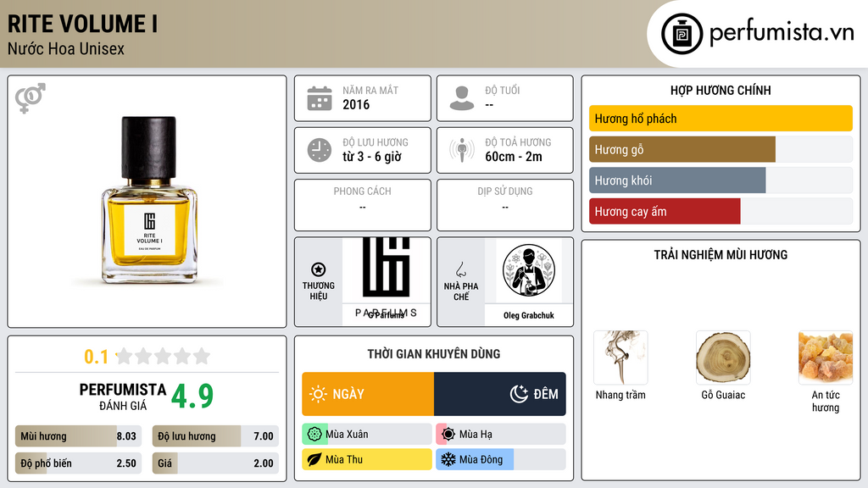The height and width of the screenshot is (488, 868).
Task: Click the star rating icons next to 0.1
Action: (x=163, y=356)
